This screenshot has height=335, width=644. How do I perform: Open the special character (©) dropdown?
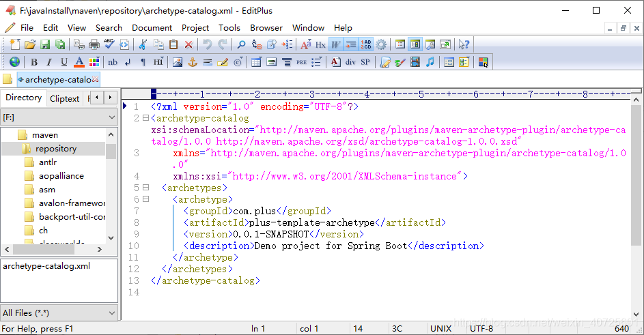tap(238, 62)
